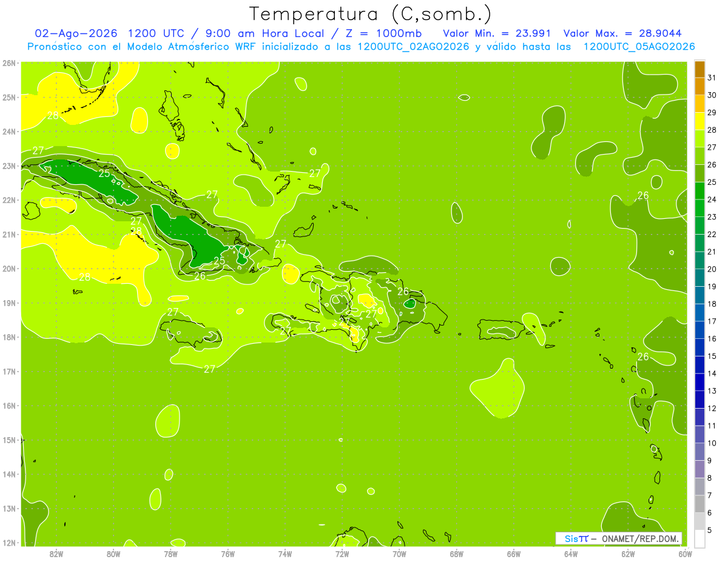Viewport: 728px width, 562px height.
Task: Click the purple color bar segment between 9 and 10
Action: [x=699, y=452]
